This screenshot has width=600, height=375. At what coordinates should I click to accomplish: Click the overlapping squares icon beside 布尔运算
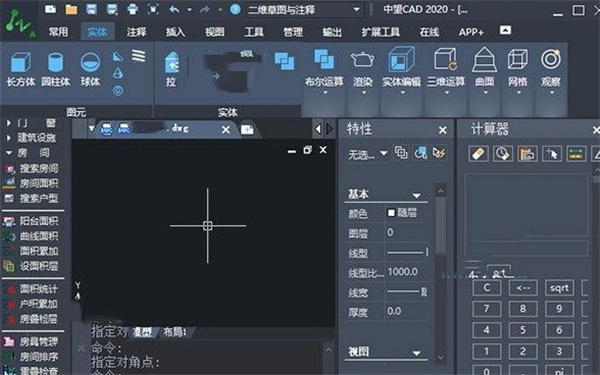[284, 61]
